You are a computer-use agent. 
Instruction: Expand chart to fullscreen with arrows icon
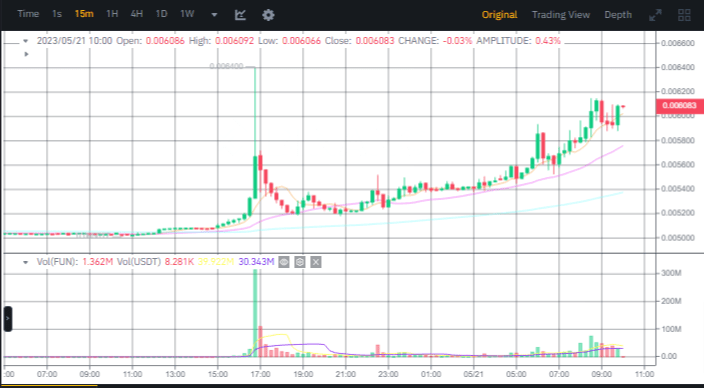[656, 15]
